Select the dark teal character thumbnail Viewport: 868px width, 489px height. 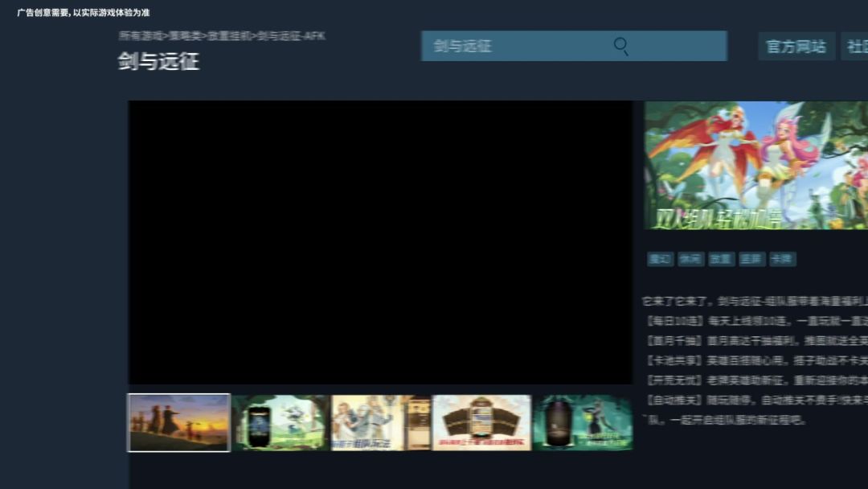click(583, 422)
